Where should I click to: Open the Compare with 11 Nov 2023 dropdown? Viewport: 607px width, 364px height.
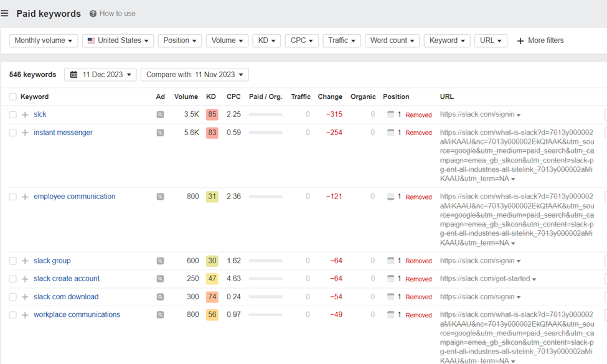point(195,75)
